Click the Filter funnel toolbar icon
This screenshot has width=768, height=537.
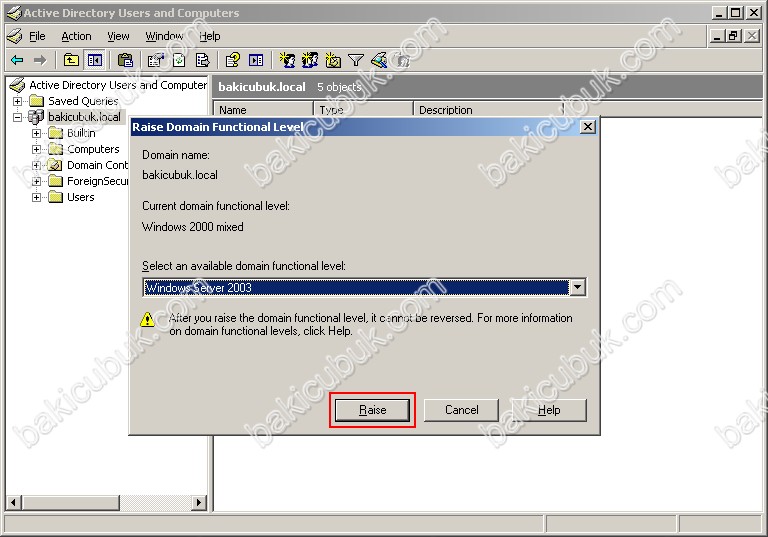point(356,60)
